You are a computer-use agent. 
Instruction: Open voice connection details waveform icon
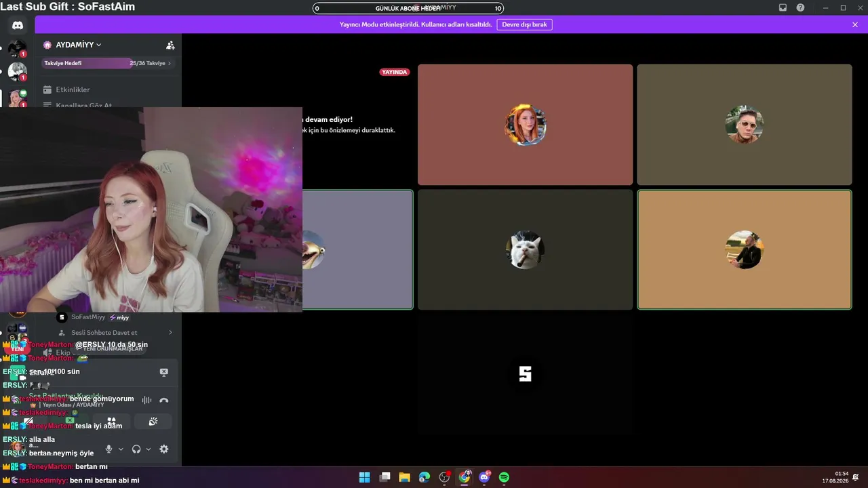click(x=146, y=400)
